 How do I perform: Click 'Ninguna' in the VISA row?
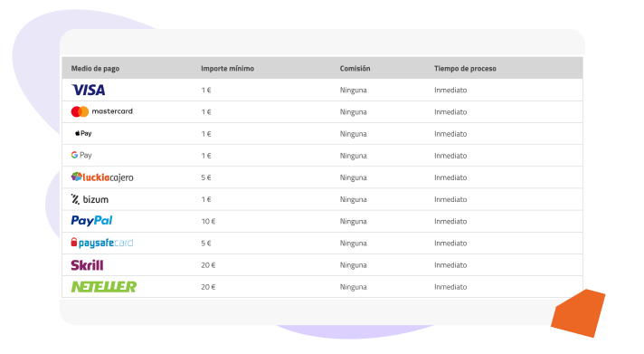[x=354, y=90]
